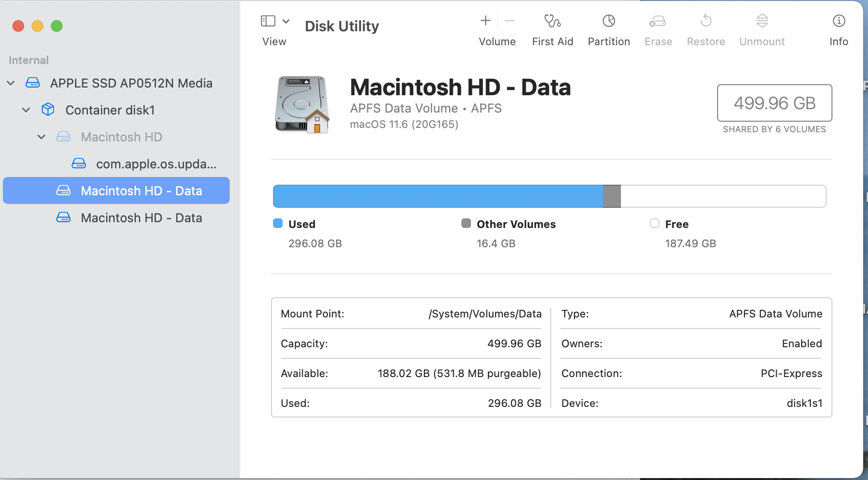Viewport: 868px width, 480px height.
Task: Click the Unmount eject icon
Action: coord(762,21)
